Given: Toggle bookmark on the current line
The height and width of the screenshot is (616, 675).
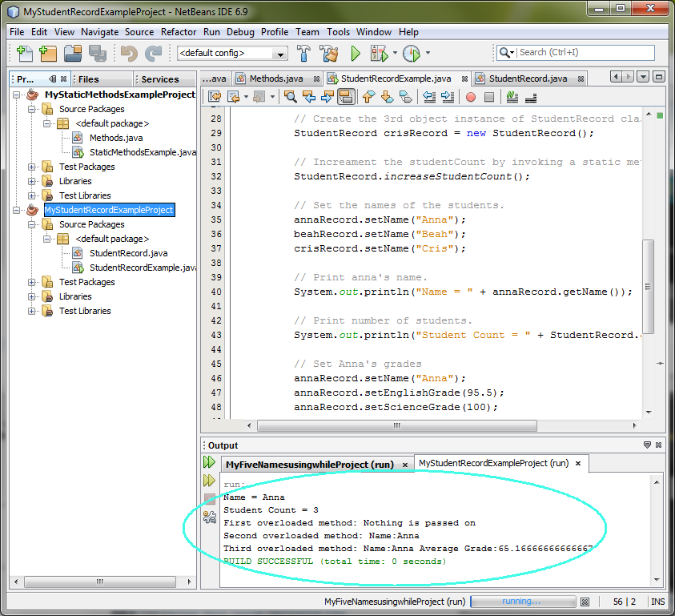Looking at the screenshot, I should coord(405,97).
